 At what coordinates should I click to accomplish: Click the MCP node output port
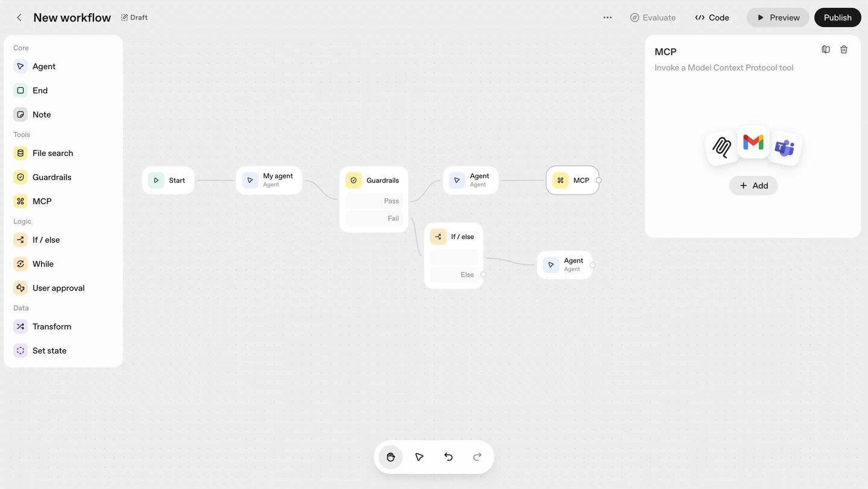point(599,180)
